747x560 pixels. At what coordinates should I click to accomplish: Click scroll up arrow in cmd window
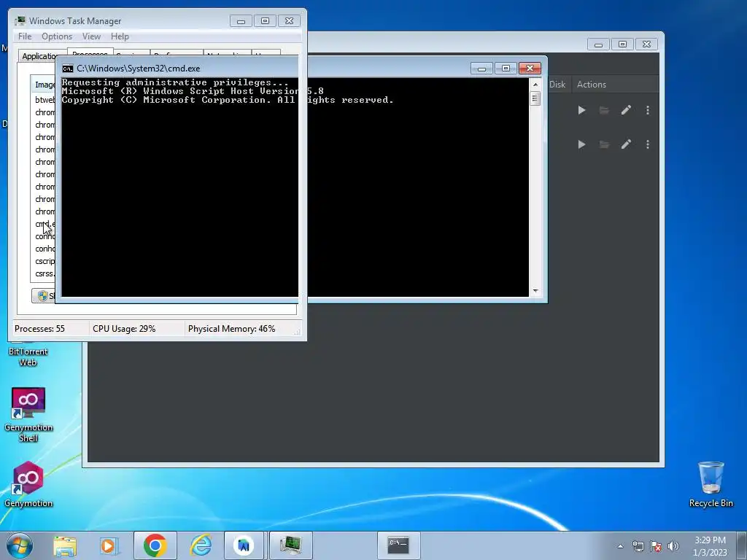535,85
